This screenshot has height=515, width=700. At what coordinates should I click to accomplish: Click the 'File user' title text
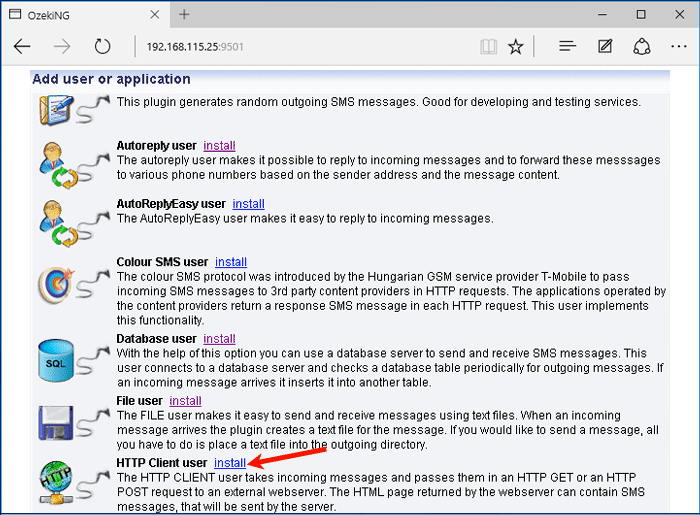tap(139, 401)
